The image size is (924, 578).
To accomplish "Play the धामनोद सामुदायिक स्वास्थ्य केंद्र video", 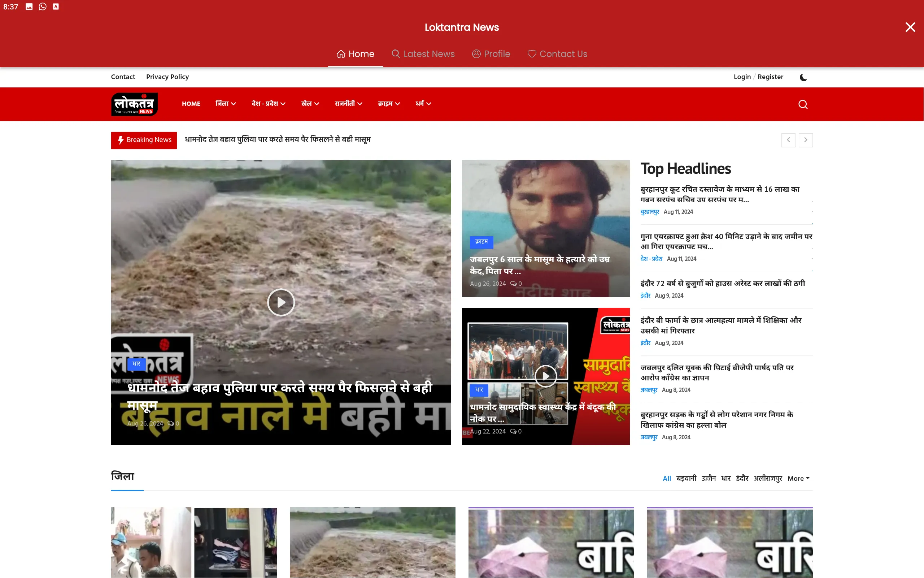I will [546, 376].
